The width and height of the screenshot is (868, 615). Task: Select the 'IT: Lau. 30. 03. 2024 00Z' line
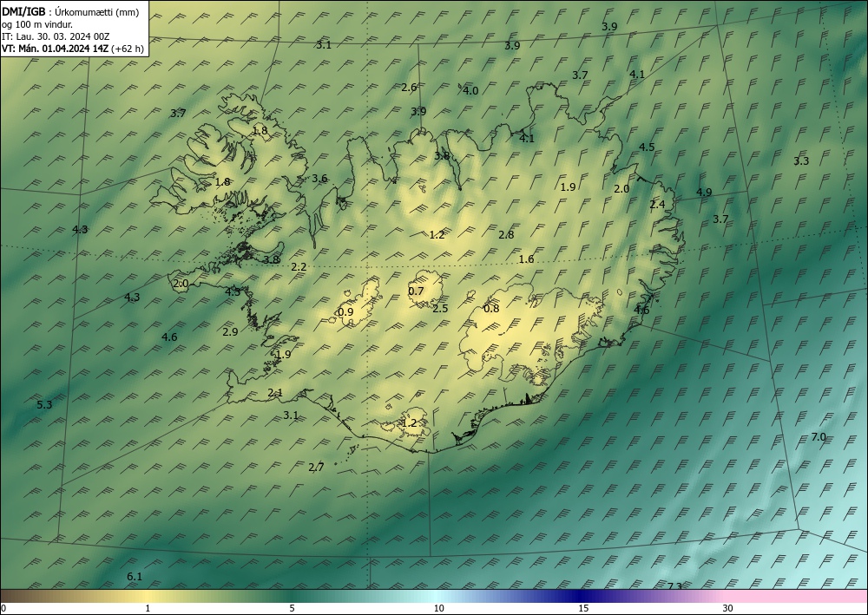coord(56,36)
